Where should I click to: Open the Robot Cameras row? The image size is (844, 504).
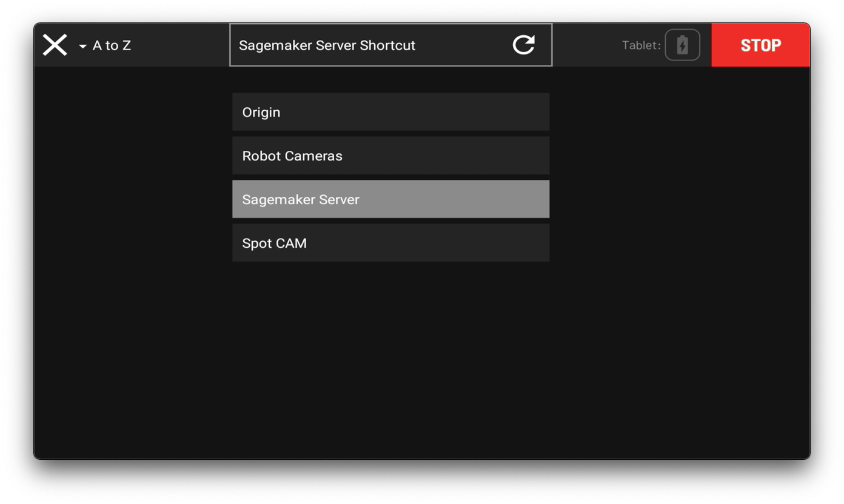[390, 156]
